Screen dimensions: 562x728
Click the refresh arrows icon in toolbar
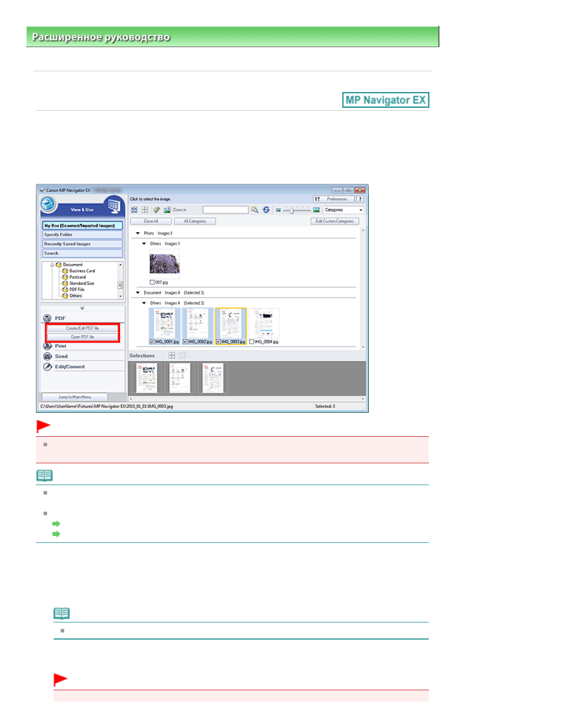266,210
